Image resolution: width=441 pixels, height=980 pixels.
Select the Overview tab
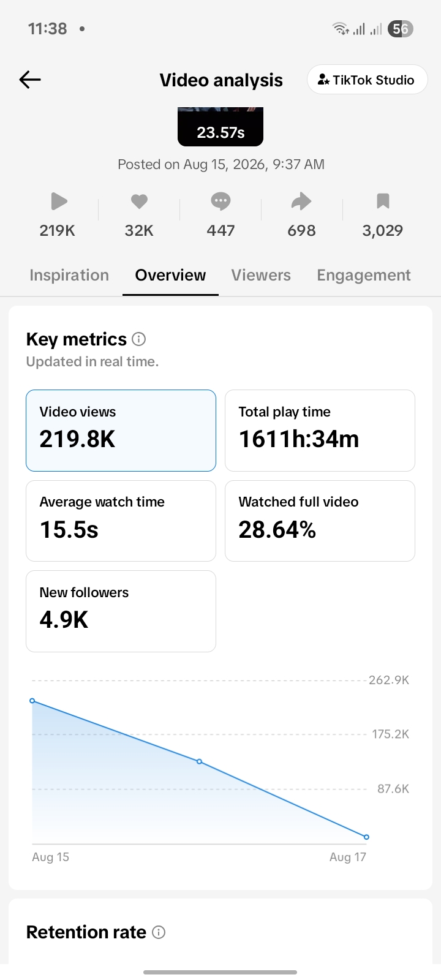170,276
